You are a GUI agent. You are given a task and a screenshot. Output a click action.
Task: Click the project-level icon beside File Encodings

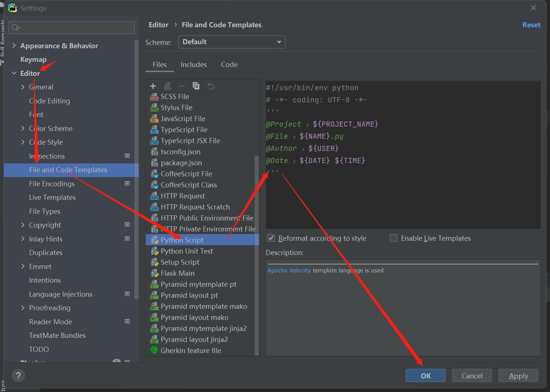pyautogui.click(x=127, y=184)
